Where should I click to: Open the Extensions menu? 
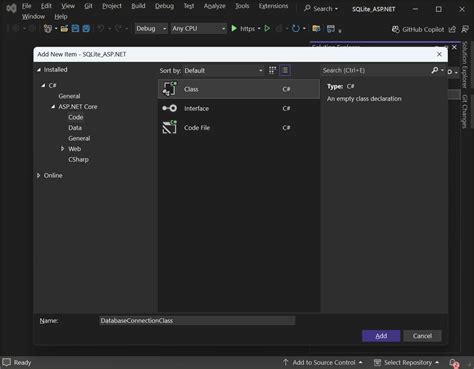(x=273, y=6)
